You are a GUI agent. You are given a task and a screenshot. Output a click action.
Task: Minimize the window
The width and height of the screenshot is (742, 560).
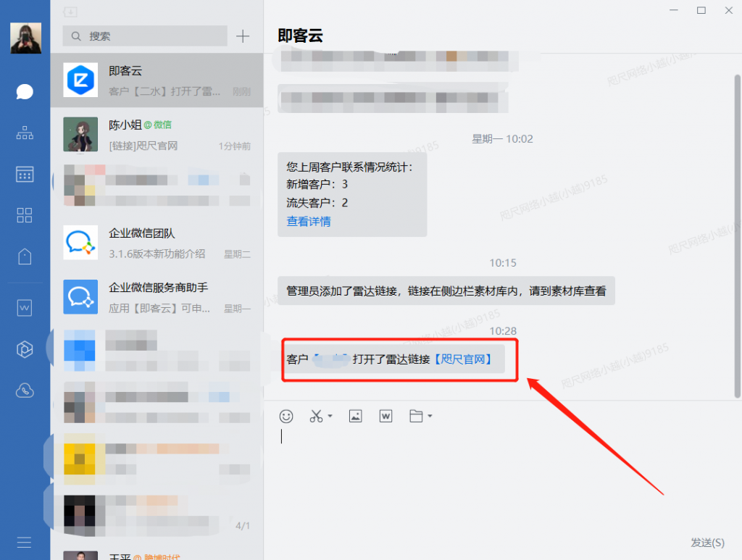[674, 10]
